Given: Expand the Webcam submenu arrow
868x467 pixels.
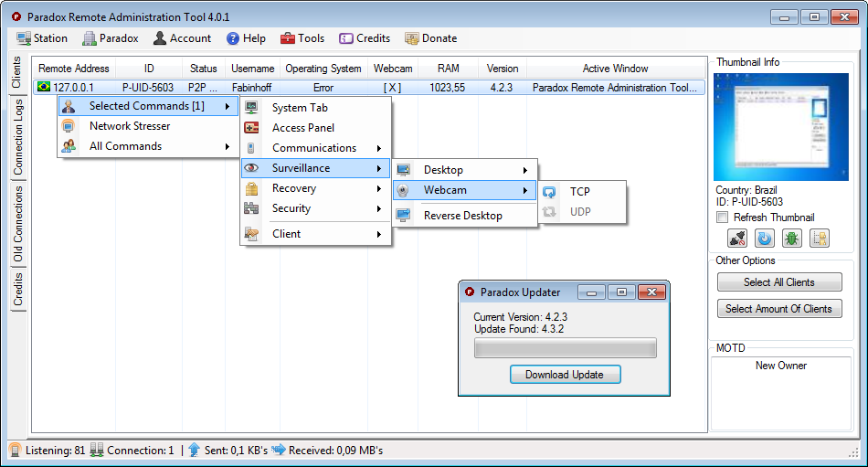Looking at the screenshot, I should [x=525, y=190].
